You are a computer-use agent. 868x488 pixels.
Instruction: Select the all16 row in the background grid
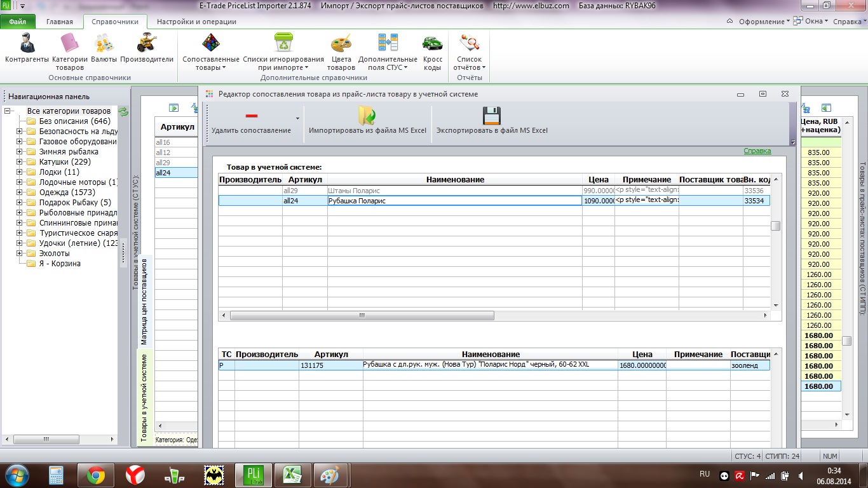pyautogui.click(x=177, y=142)
